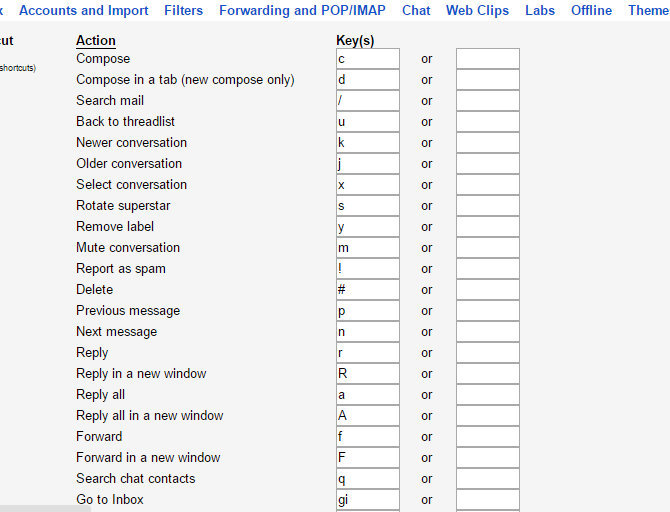Click the alternate key field for Compose
The height and width of the screenshot is (512, 670).
pos(488,59)
